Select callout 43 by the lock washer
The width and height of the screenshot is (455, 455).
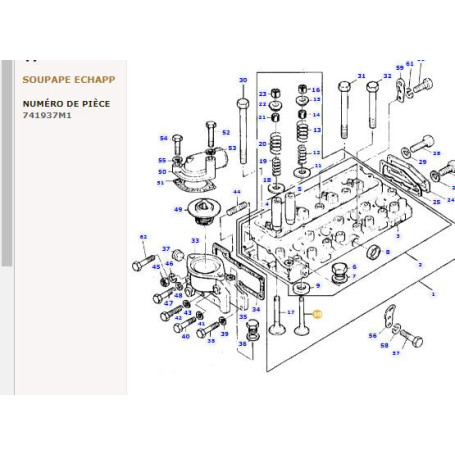(188, 312)
